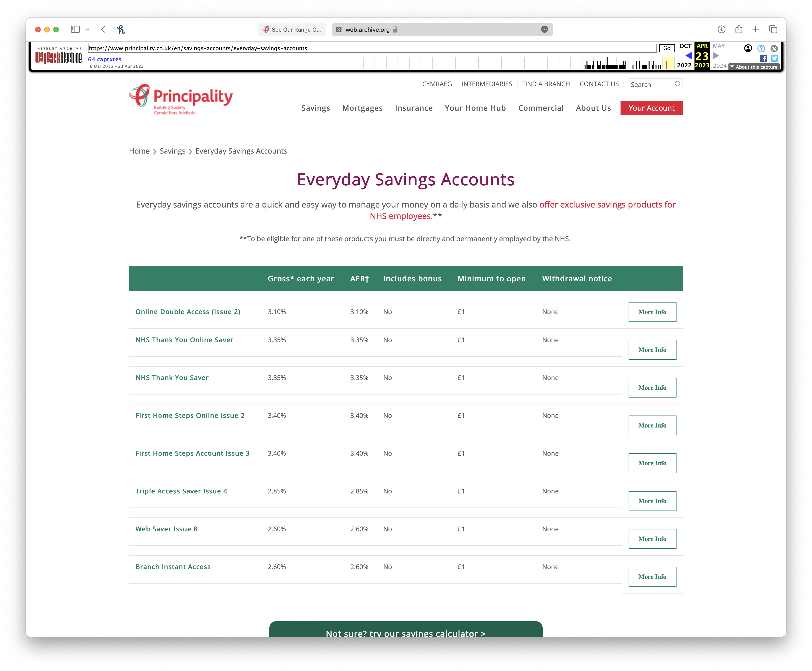
Task: Go to Home breadcrumb
Action: tap(139, 151)
